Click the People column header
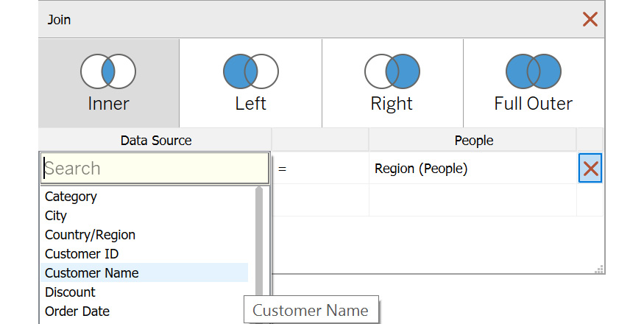 click(473, 140)
